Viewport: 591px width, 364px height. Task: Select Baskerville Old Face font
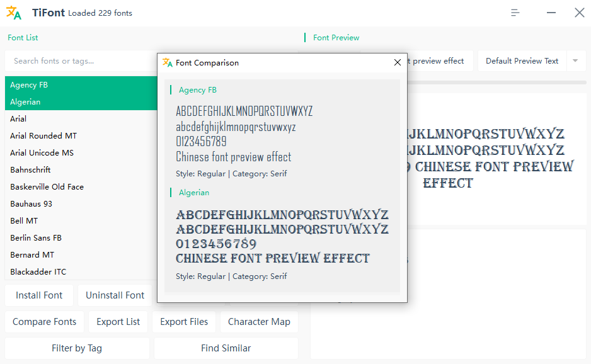(x=42, y=186)
